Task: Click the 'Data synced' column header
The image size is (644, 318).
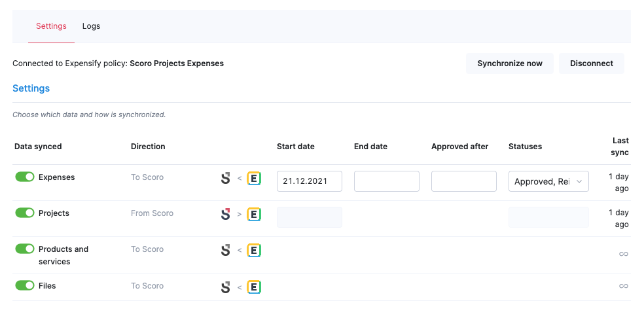Action: [x=38, y=147]
